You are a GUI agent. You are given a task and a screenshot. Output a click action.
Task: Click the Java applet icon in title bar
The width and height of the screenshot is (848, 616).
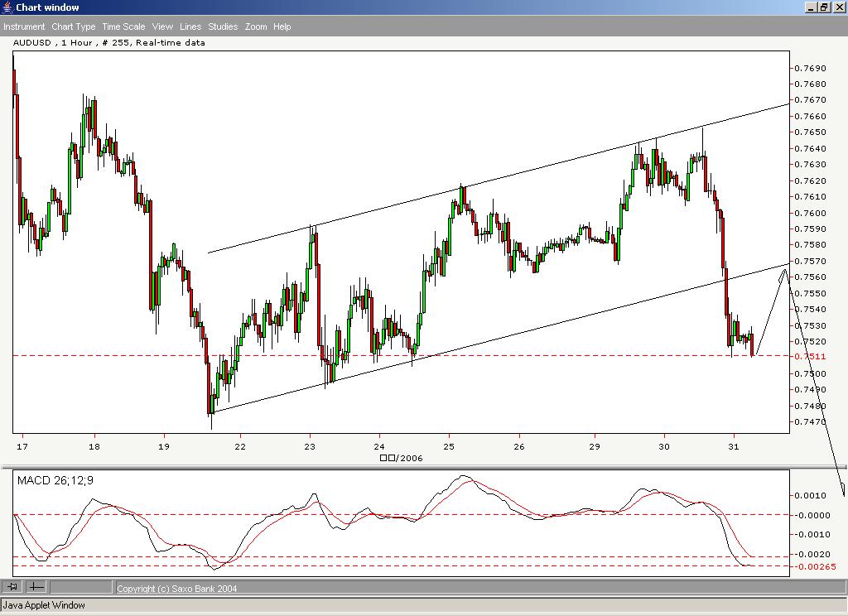(7, 7)
